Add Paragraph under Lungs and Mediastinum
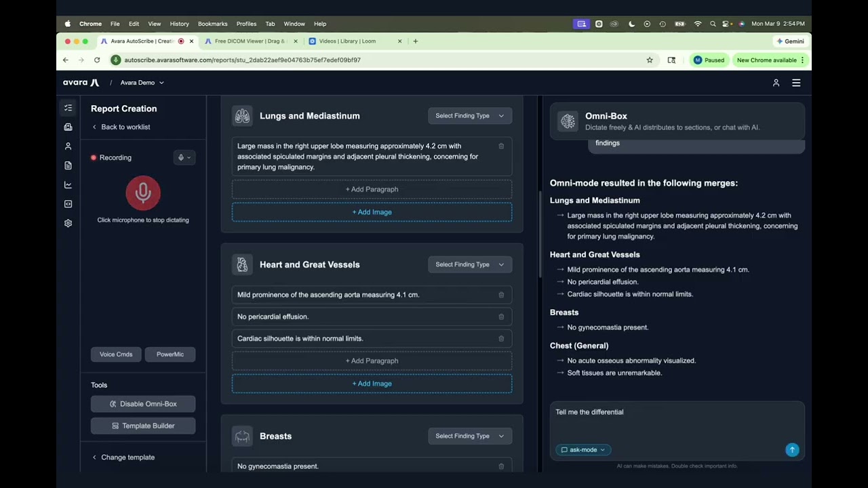The image size is (868, 488). [372, 190]
